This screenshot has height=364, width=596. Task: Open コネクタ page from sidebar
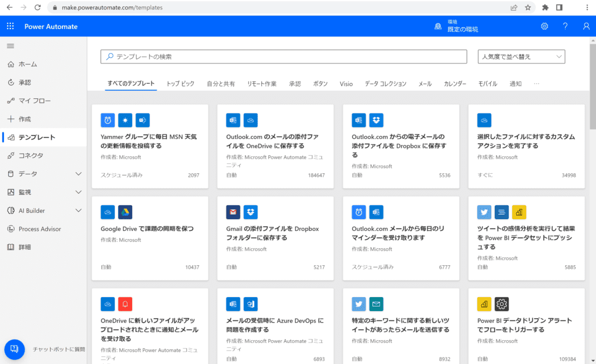[30, 155]
